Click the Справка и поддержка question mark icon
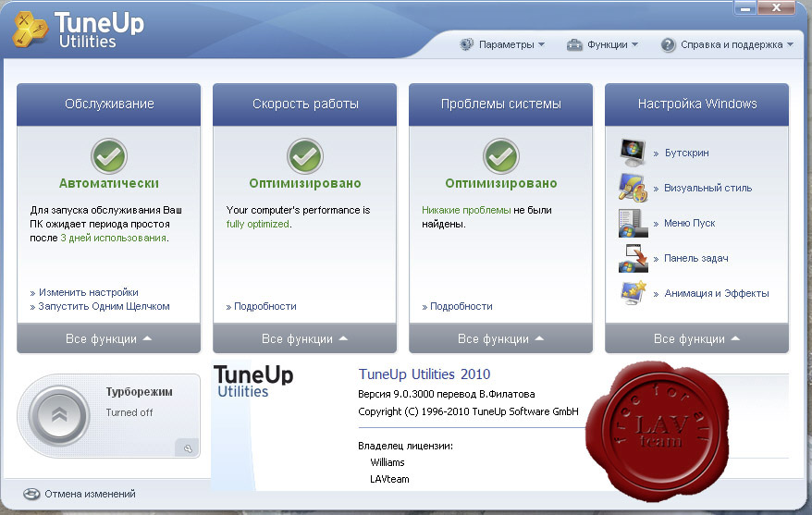Screen dimensions: 812x515 [x=668, y=45]
